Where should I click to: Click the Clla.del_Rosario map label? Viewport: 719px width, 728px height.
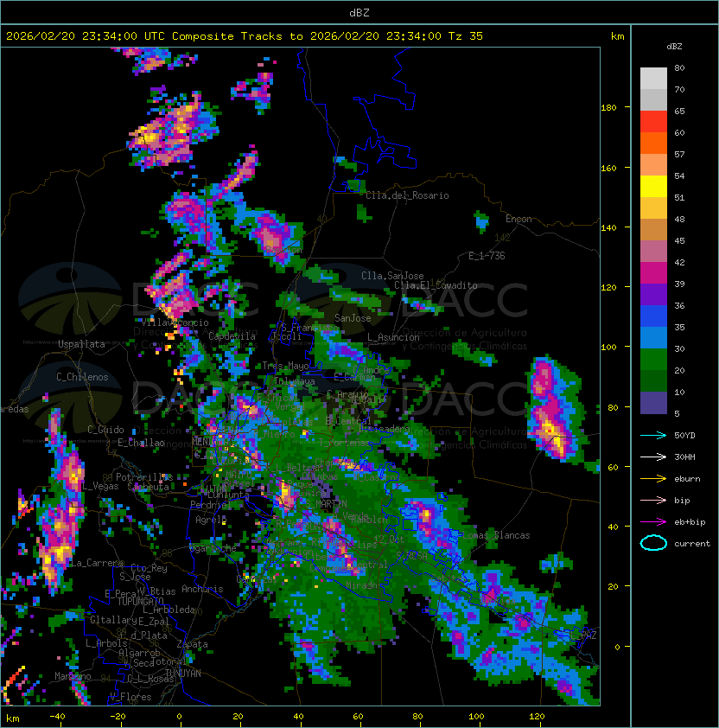pos(407,195)
